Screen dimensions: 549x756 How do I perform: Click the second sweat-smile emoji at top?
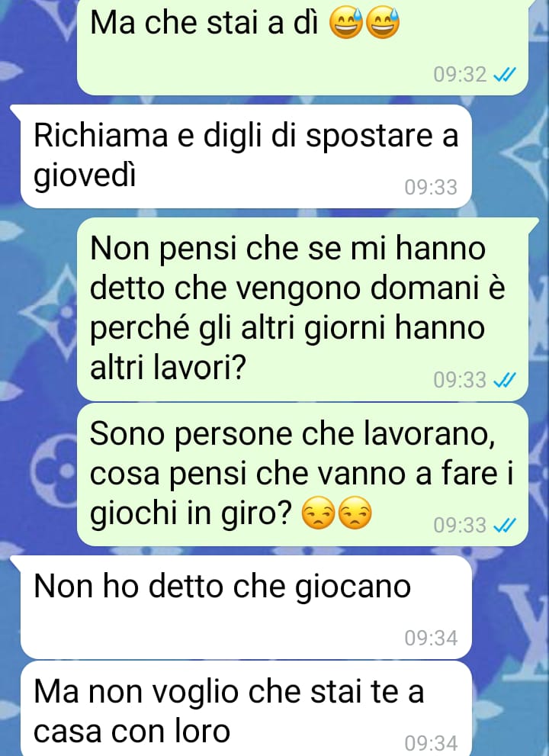pyautogui.click(x=384, y=23)
